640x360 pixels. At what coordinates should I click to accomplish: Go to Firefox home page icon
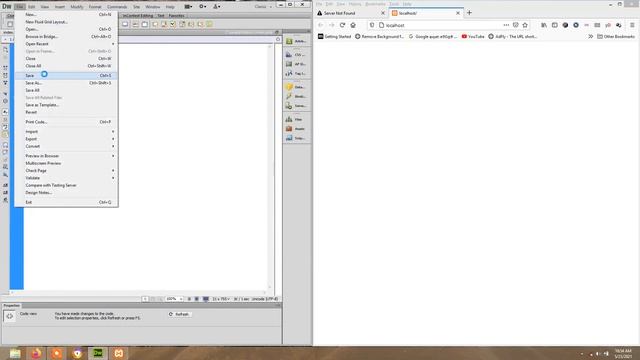(353, 25)
